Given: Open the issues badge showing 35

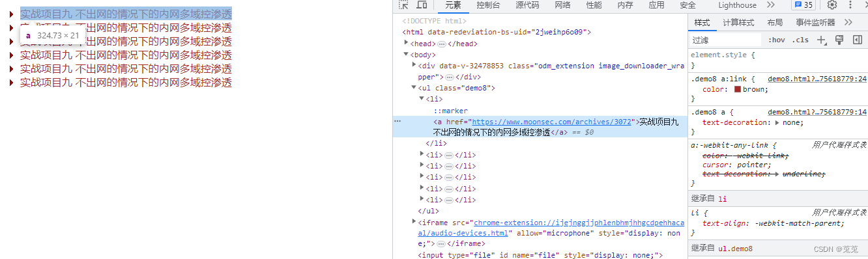Looking at the screenshot, I should (803, 5).
